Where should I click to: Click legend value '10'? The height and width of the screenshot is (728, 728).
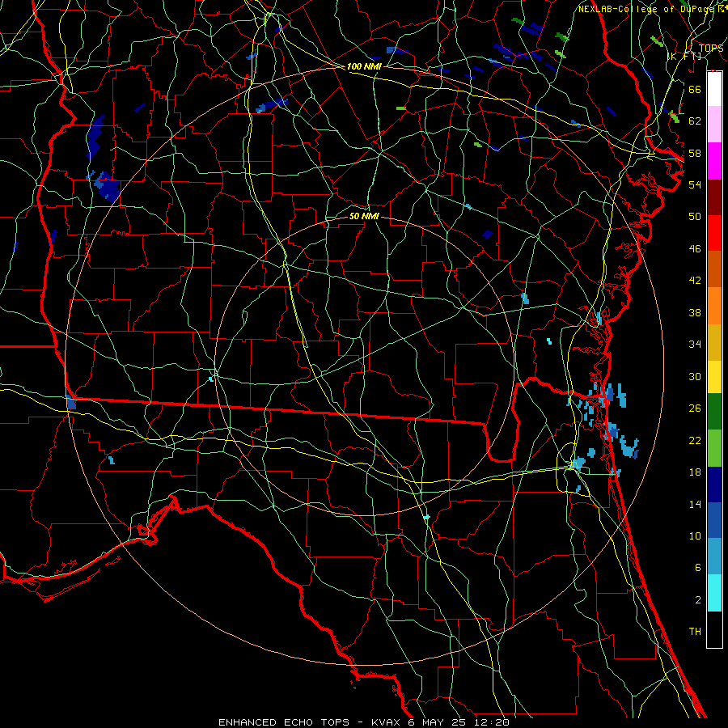(695, 535)
